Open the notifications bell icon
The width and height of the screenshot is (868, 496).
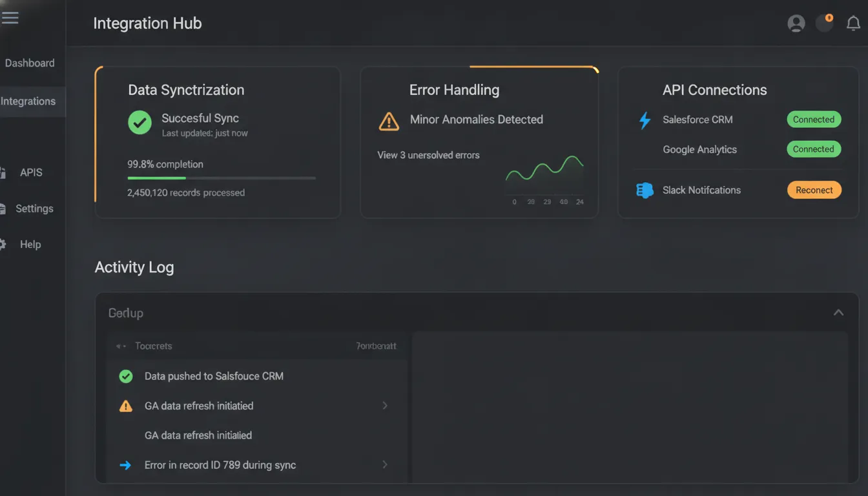coord(853,24)
